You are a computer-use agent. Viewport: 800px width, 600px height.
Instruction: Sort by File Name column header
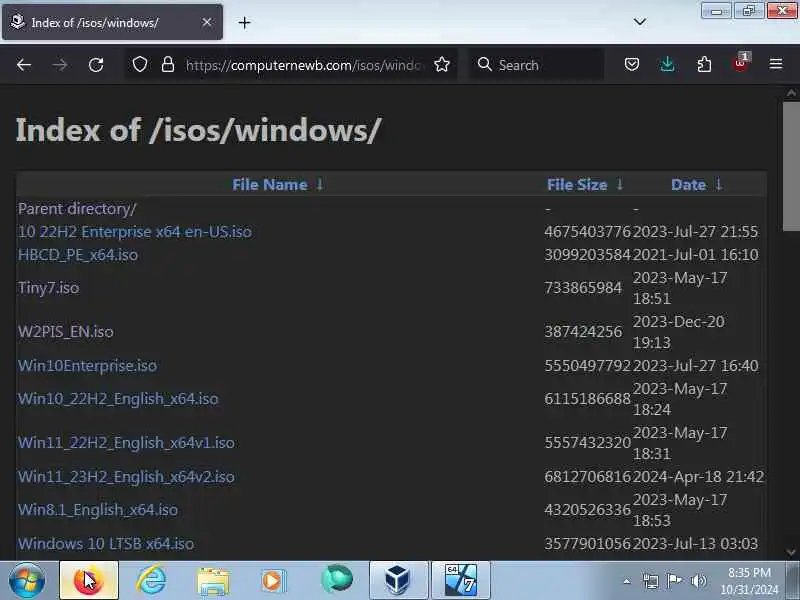[x=269, y=185]
